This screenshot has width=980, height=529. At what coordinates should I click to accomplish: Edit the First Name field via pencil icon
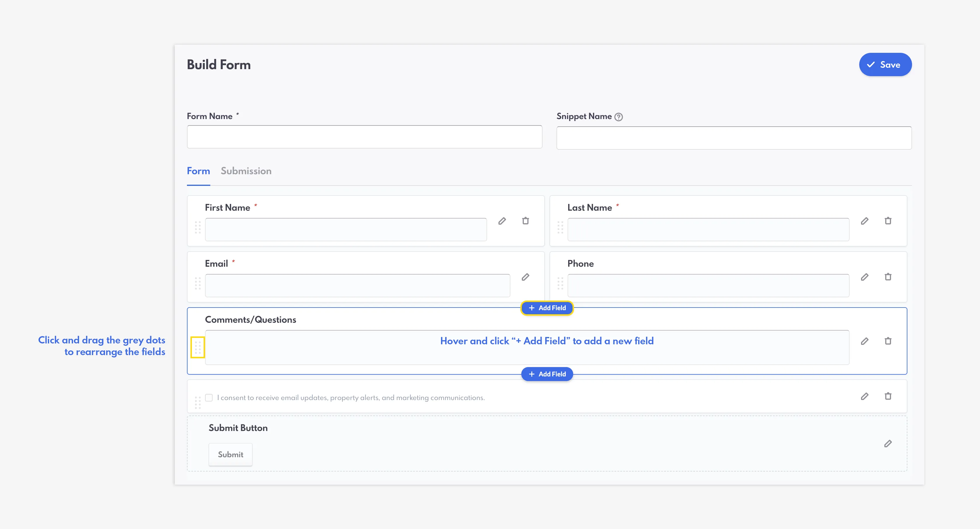[x=502, y=221]
